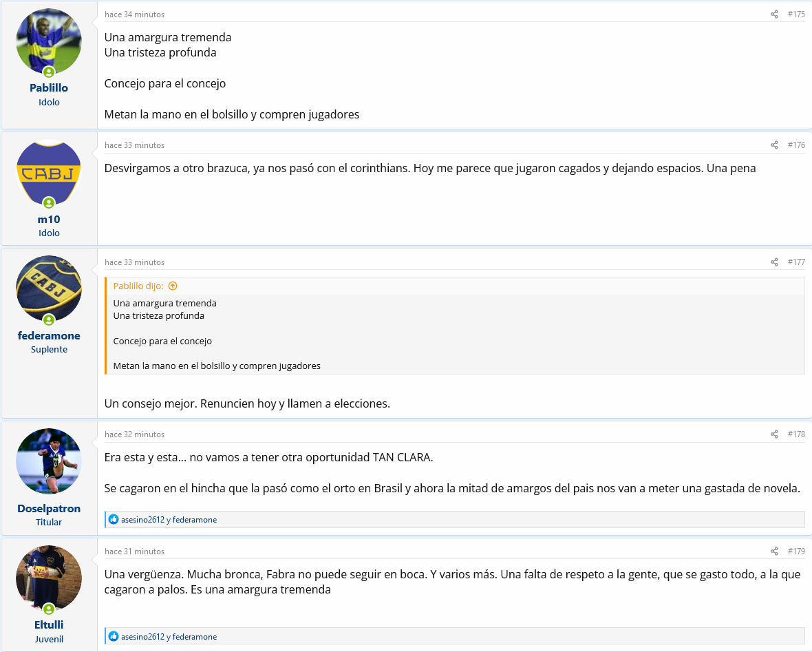Viewport: 812px width, 652px height.
Task: Click share icon on post #178
Action: 774,434
